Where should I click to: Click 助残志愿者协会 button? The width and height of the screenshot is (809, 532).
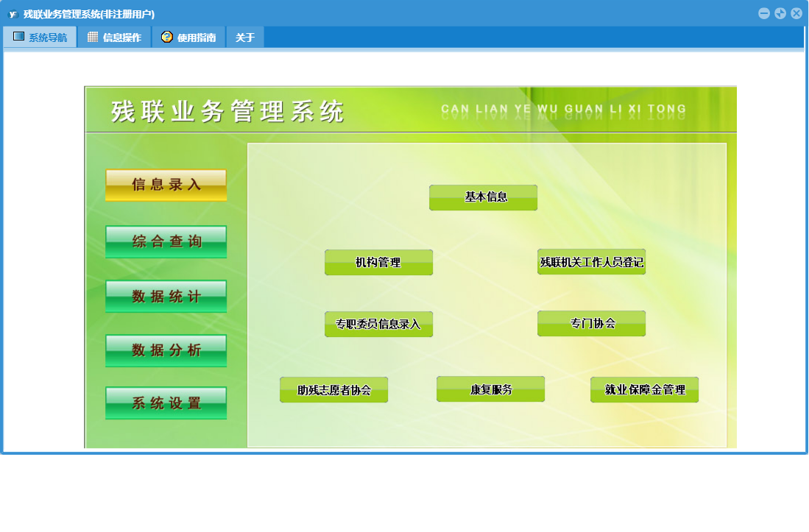point(333,390)
